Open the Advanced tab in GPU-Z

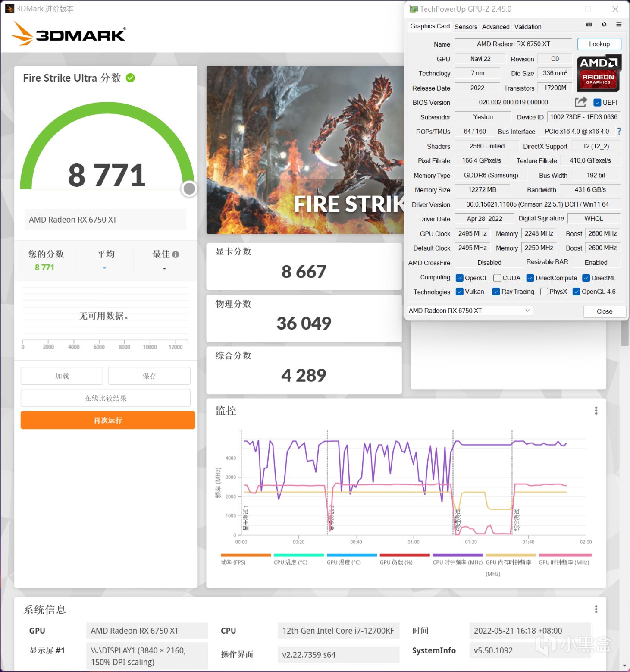coord(495,27)
